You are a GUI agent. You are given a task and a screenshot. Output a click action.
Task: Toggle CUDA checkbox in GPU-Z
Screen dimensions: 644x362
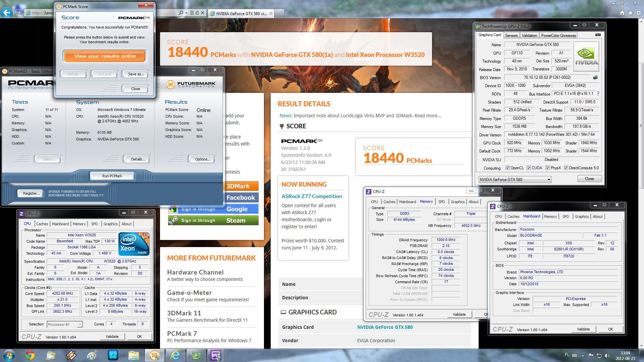pos(529,168)
